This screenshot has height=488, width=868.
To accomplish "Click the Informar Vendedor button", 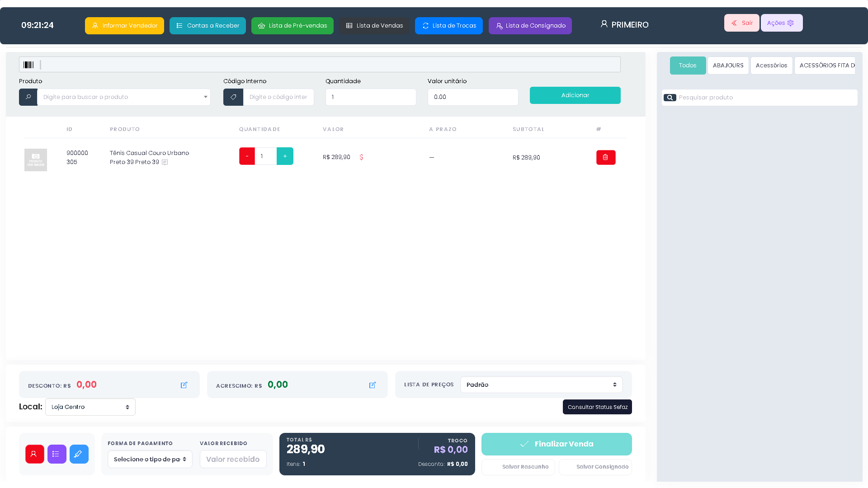I will coord(124,26).
